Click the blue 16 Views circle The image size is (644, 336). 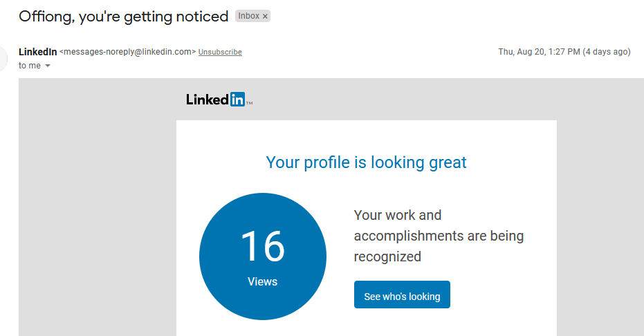[263, 256]
